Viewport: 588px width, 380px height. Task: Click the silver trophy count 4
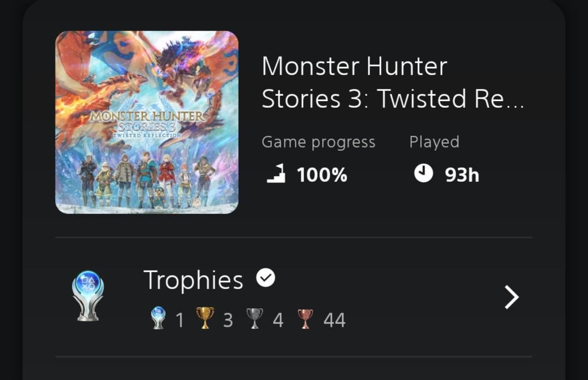tap(278, 320)
